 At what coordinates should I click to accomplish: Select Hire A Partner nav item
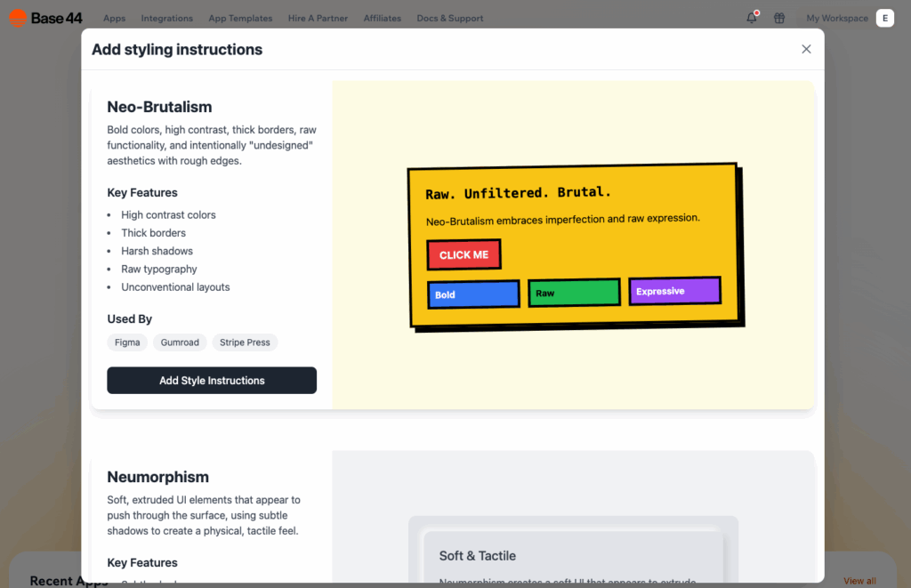pyautogui.click(x=318, y=18)
